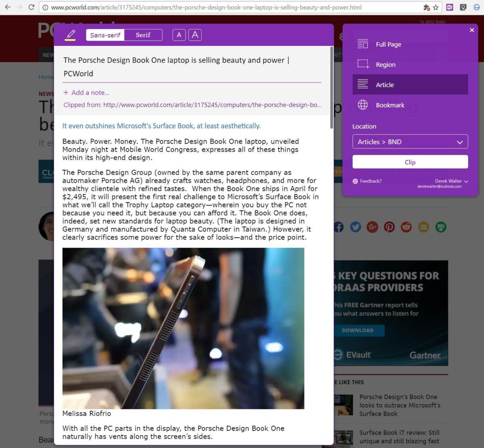Print article via green printer icon
This screenshot has height=448, width=484.
click(x=441, y=227)
